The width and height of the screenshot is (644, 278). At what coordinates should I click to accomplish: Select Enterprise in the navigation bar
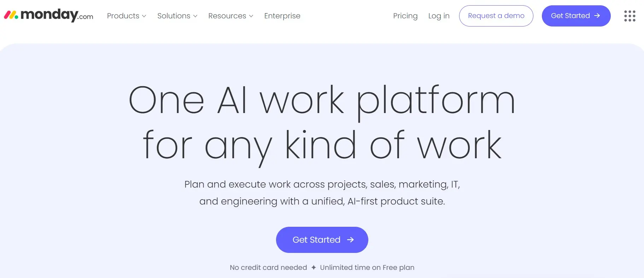click(282, 16)
